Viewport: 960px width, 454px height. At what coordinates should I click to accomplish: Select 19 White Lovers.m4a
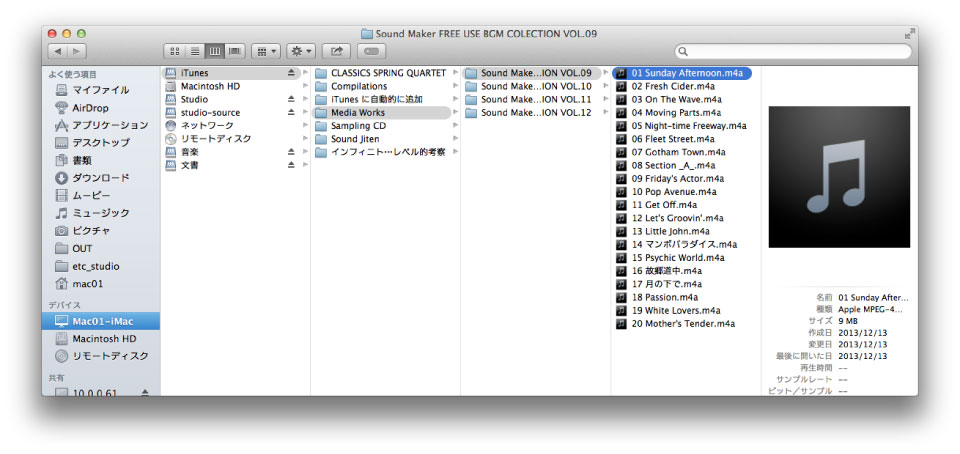click(682, 310)
